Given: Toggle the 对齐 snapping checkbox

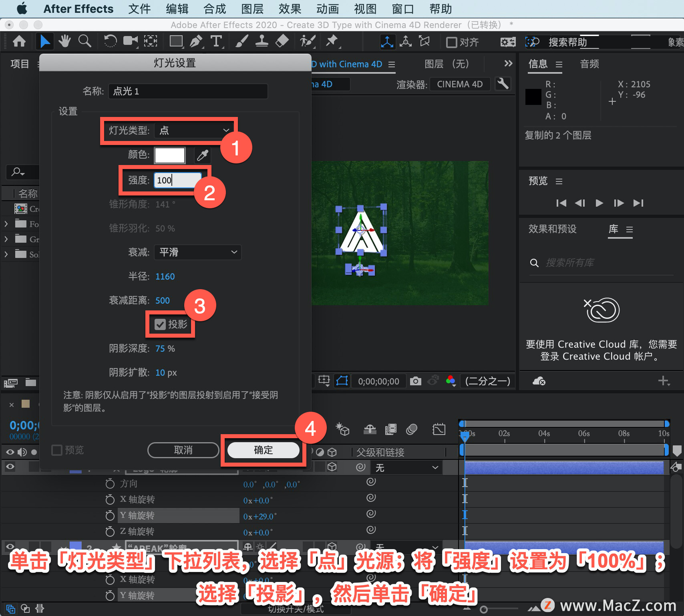Looking at the screenshot, I should [x=452, y=42].
